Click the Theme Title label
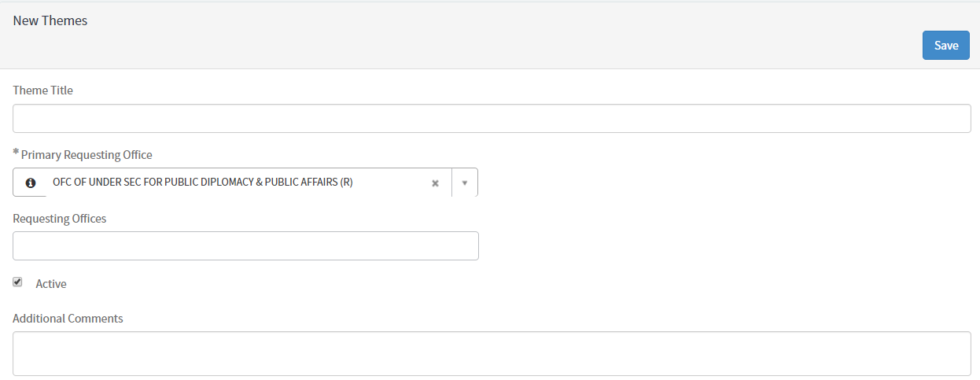The width and height of the screenshot is (980, 380). [x=43, y=90]
